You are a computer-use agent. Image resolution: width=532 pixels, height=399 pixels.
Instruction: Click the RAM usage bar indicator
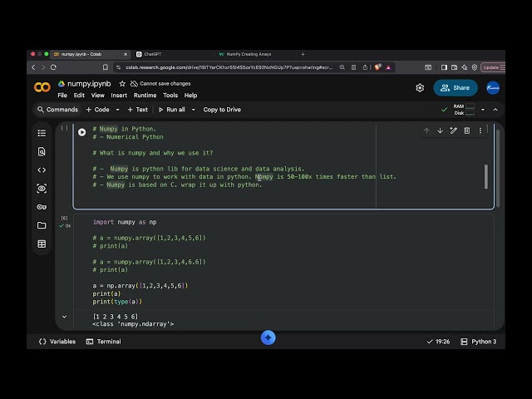470,106
